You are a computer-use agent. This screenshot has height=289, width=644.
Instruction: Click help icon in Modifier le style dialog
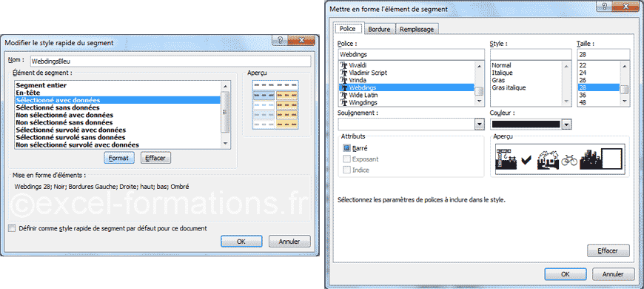(280, 40)
